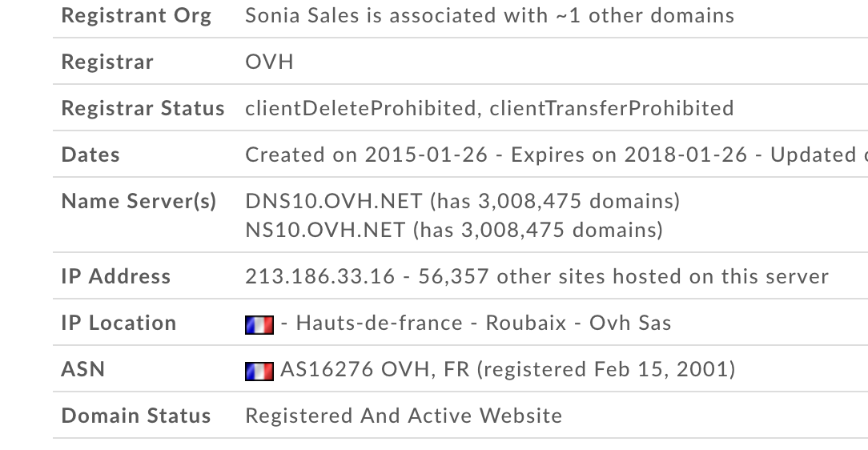The image size is (868, 450).
Task: Select the OVH registrar value
Action: [269, 62]
